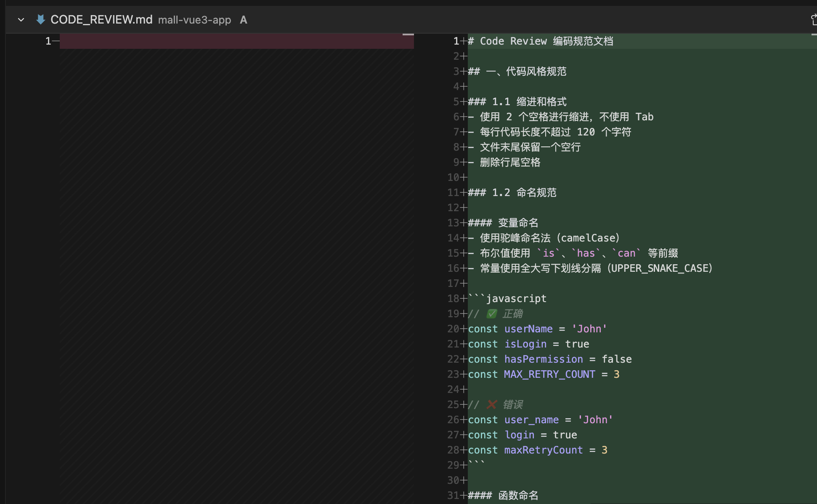
Task: Click the red X emoji in the comment
Action: [491, 405]
